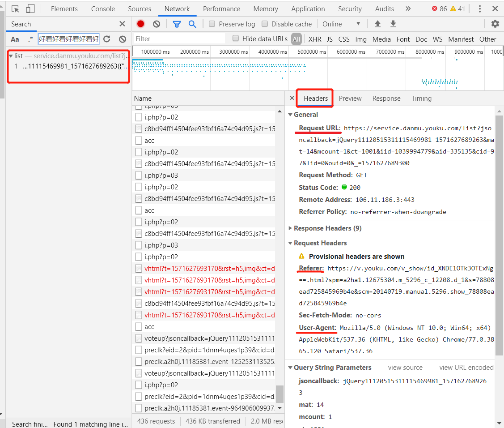The height and width of the screenshot is (428, 504).
Task: Collapse the Query String Parameters section
Action: click(x=332, y=368)
